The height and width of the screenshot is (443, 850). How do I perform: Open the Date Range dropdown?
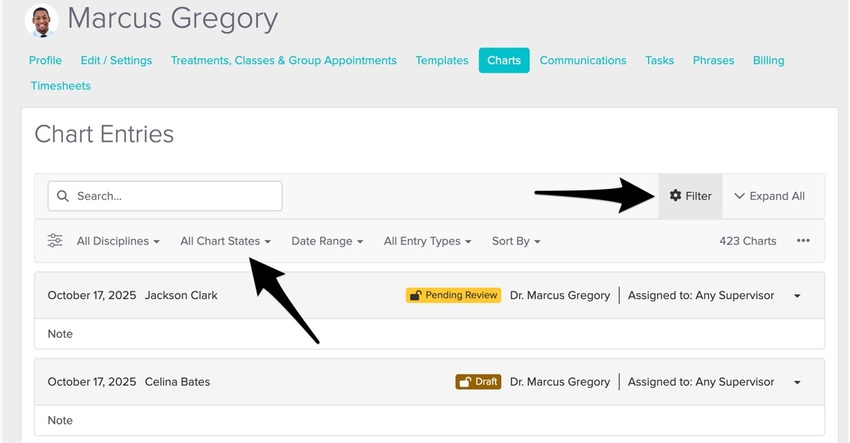click(327, 241)
